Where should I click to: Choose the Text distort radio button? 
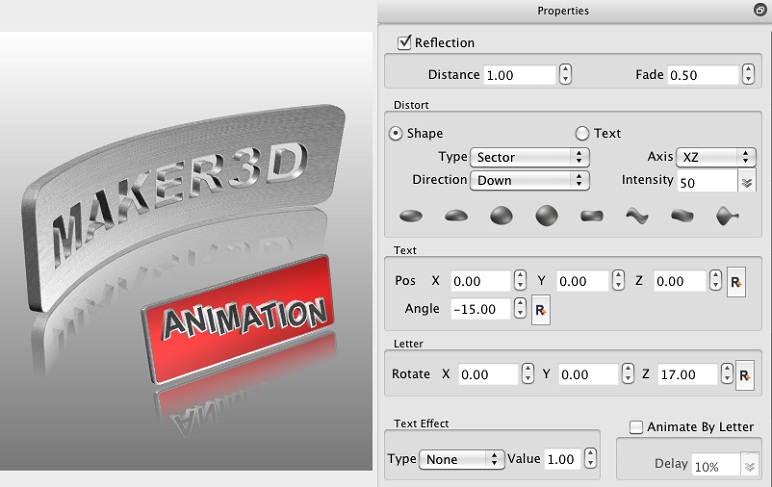[582, 133]
